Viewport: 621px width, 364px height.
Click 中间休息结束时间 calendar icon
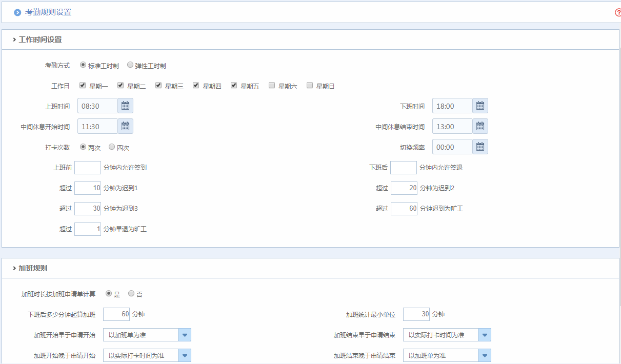(x=480, y=126)
